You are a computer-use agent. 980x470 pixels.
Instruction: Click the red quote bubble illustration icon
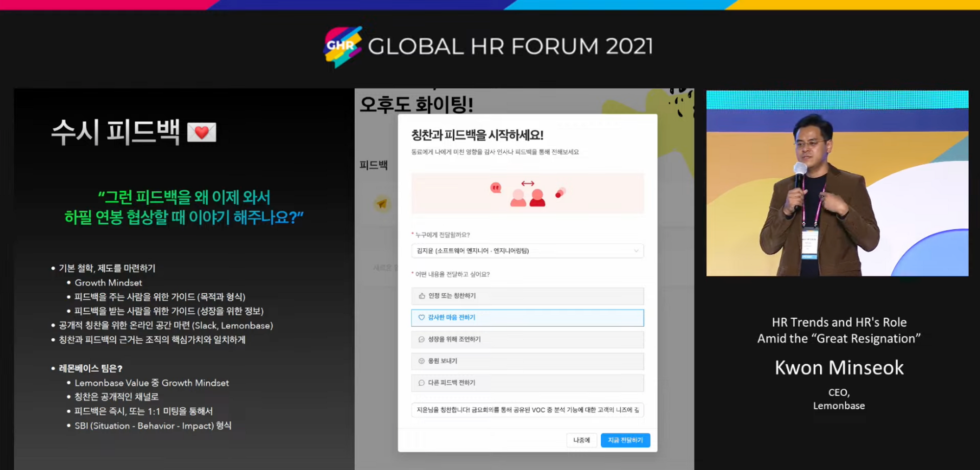coord(496,188)
